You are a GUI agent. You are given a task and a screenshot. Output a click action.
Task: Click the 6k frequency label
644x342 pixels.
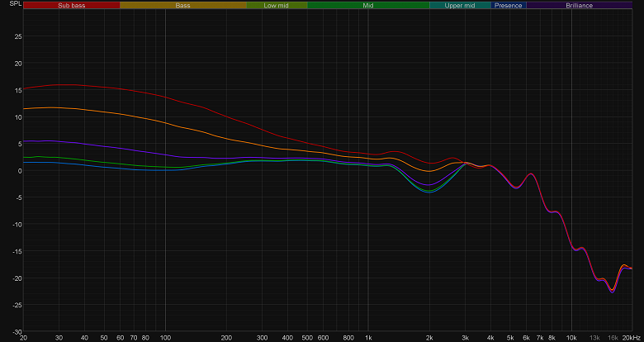point(527,338)
